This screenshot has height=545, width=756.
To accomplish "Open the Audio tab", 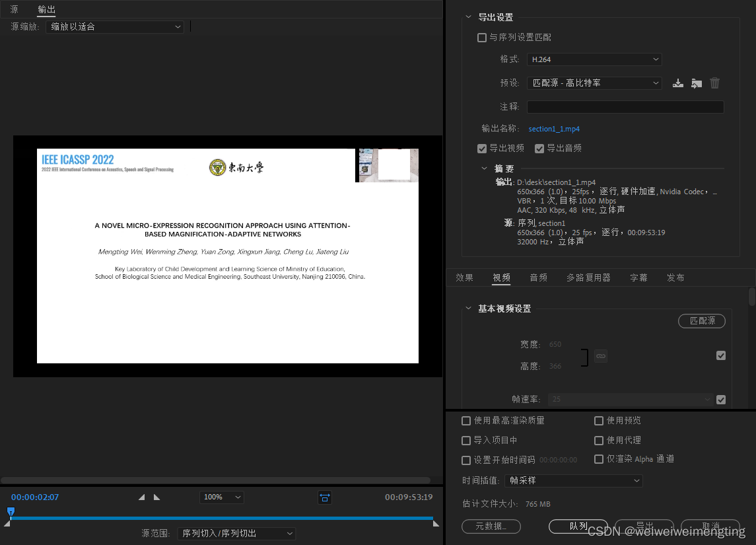I will click(x=539, y=278).
